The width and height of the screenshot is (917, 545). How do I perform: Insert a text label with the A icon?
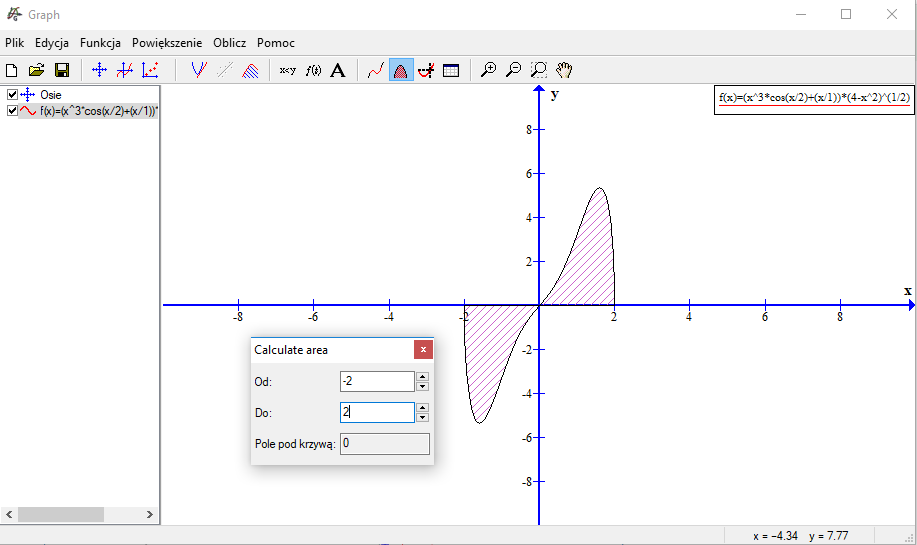pos(338,70)
